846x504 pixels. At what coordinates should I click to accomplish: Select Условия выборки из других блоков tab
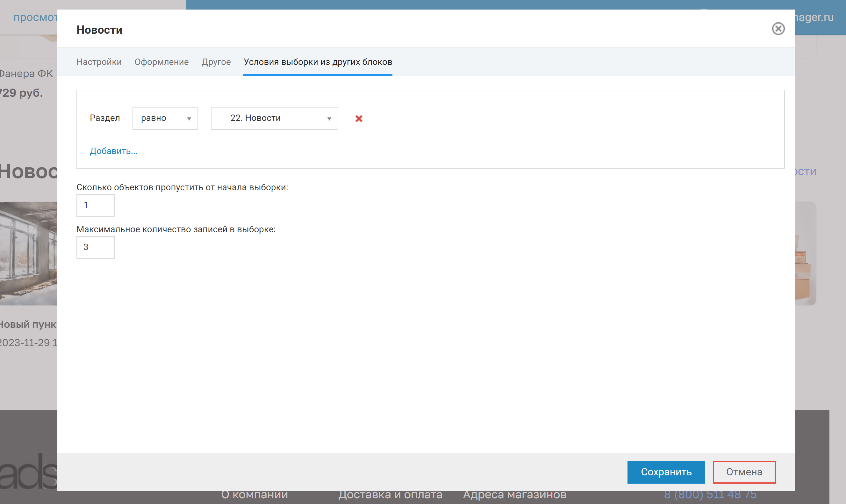point(318,62)
